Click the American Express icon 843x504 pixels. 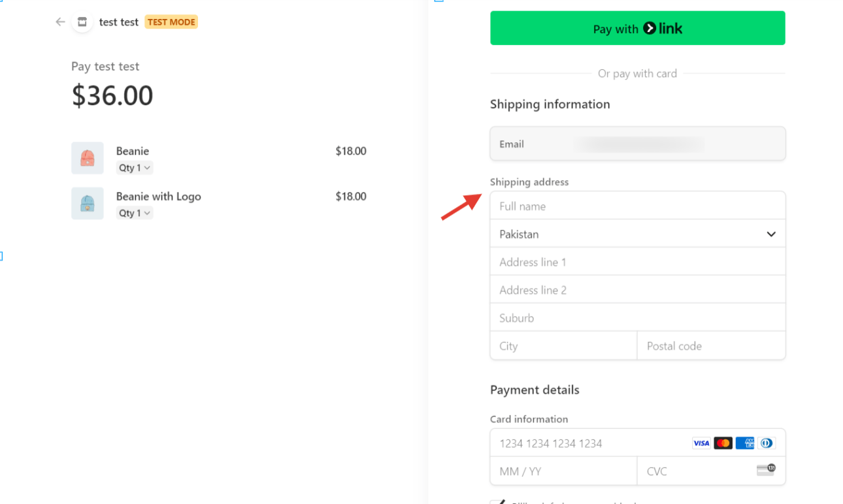745,443
